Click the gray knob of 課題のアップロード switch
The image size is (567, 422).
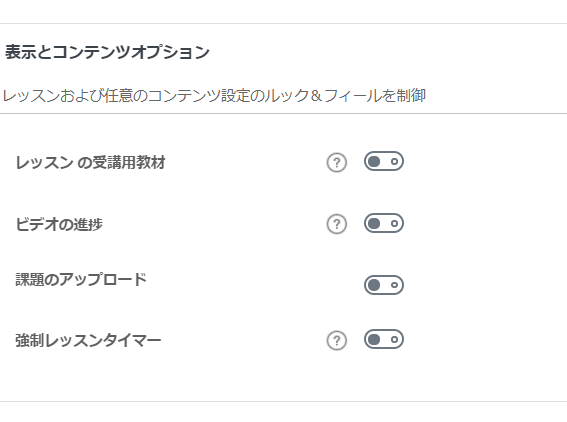[x=374, y=285]
